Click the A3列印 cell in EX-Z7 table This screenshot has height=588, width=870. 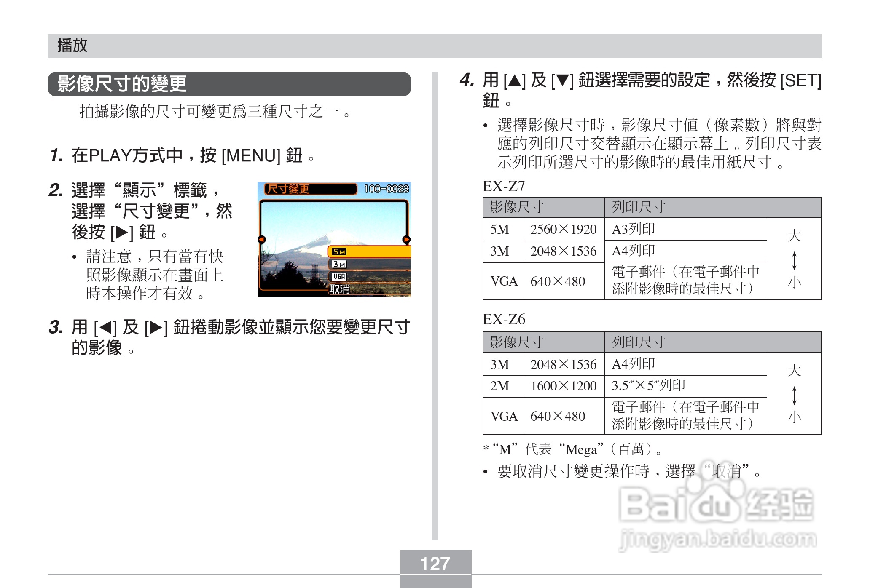point(634,229)
